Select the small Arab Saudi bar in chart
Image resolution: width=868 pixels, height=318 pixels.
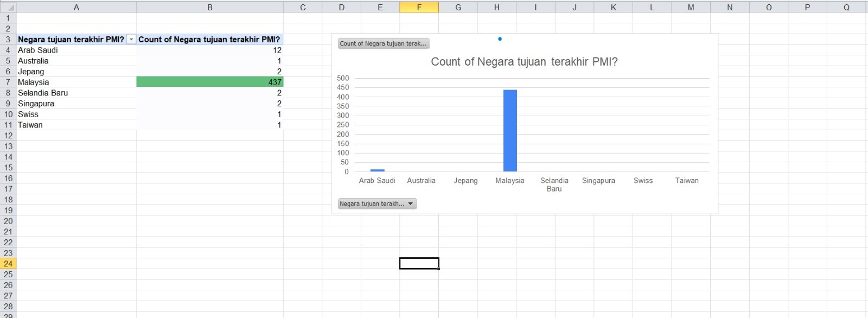coord(377,170)
